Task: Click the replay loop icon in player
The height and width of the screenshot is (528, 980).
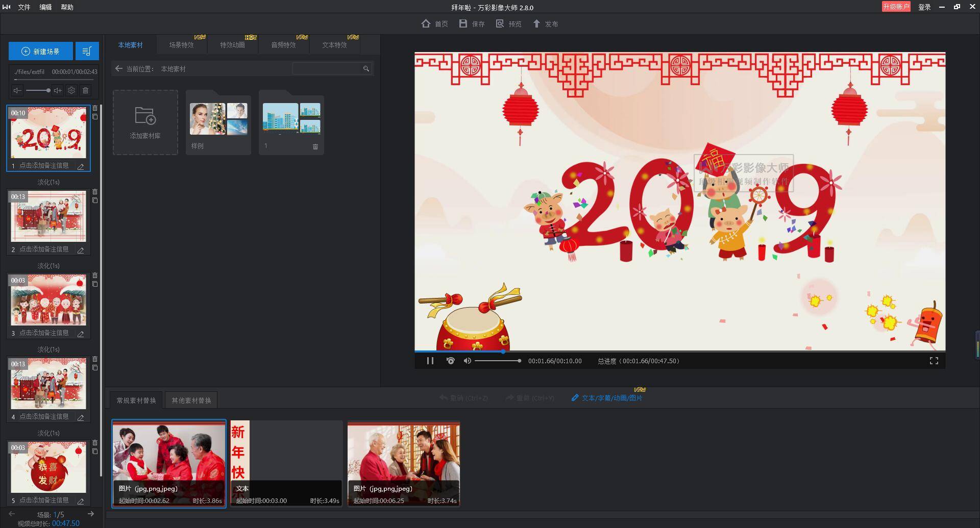Action: [x=450, y=361]
